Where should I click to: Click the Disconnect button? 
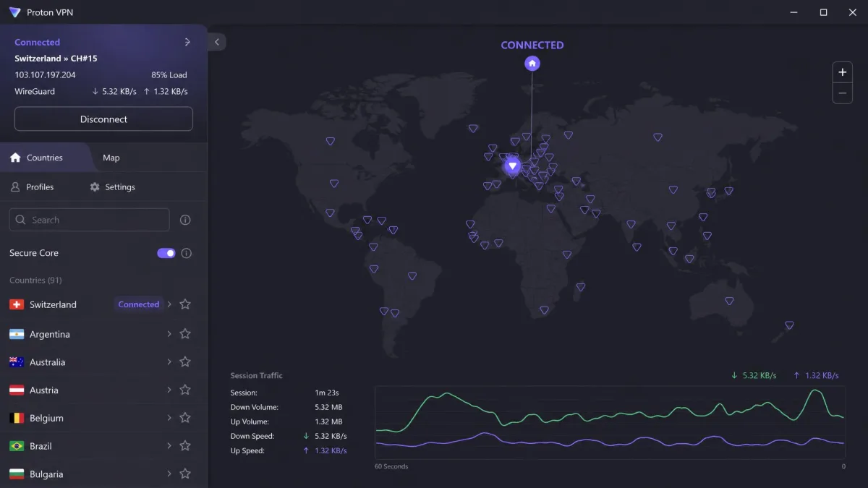click(103, 119)
